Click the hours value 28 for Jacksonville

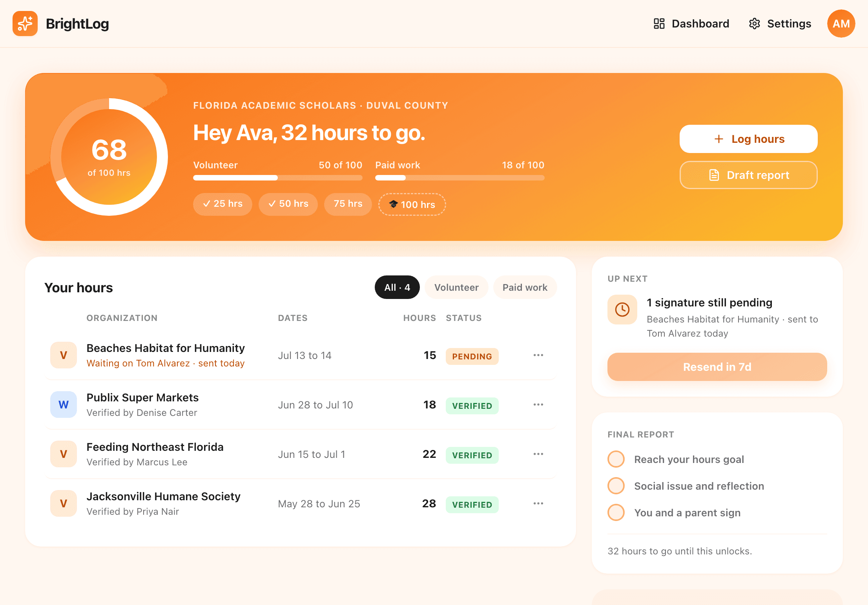429,503
